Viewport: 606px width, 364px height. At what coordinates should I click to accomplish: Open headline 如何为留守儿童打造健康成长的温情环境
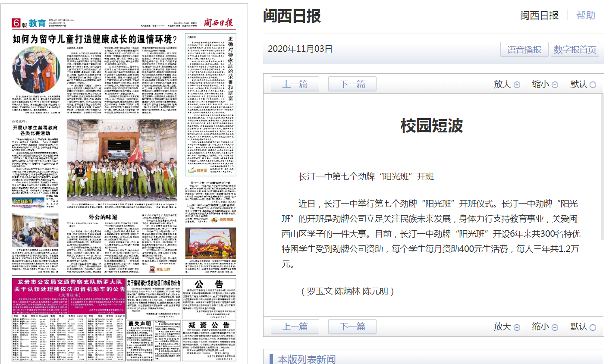[95, 39]
